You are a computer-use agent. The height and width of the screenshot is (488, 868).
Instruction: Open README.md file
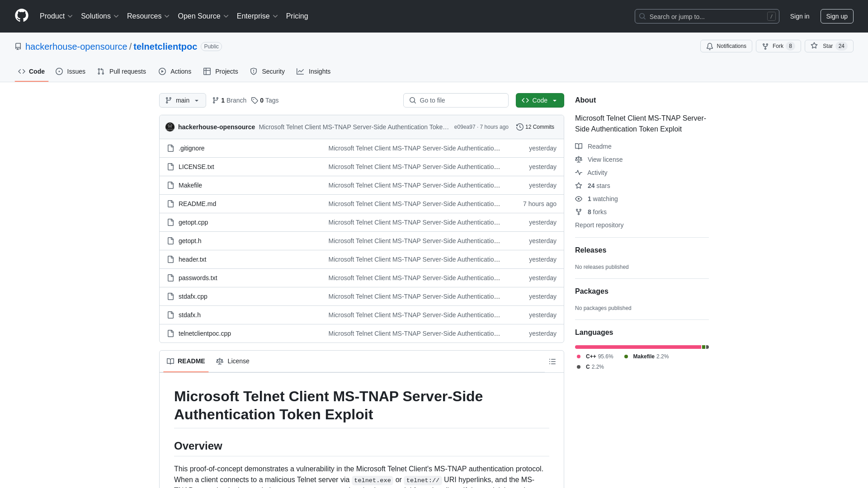click(x=197, y=204)
